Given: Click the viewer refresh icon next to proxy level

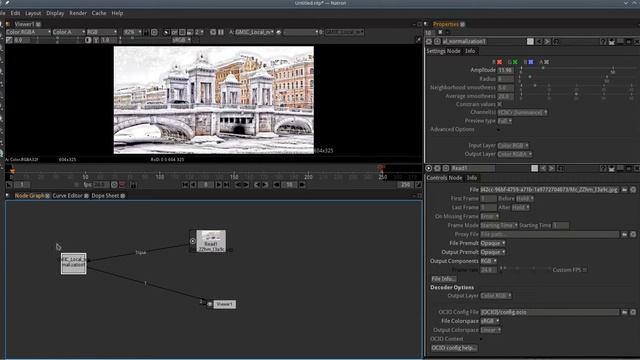Looking at the screenshot, I should coord(213,32).
